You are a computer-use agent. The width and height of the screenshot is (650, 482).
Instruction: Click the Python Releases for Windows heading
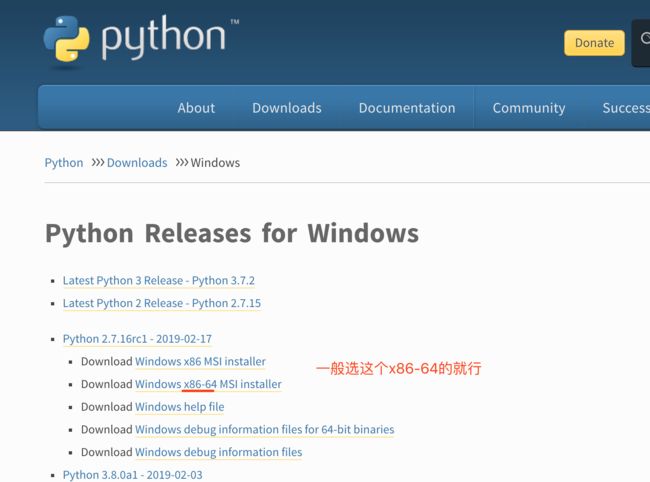tap(232, 233)
